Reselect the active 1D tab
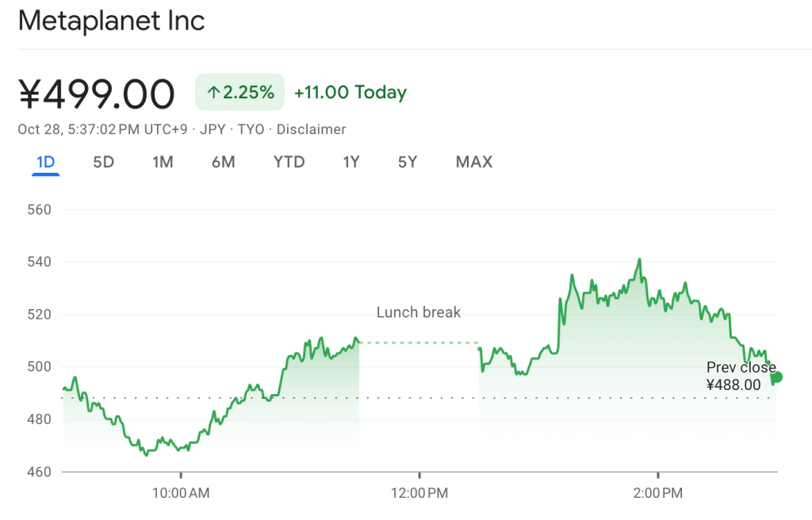 click(45, 162)
